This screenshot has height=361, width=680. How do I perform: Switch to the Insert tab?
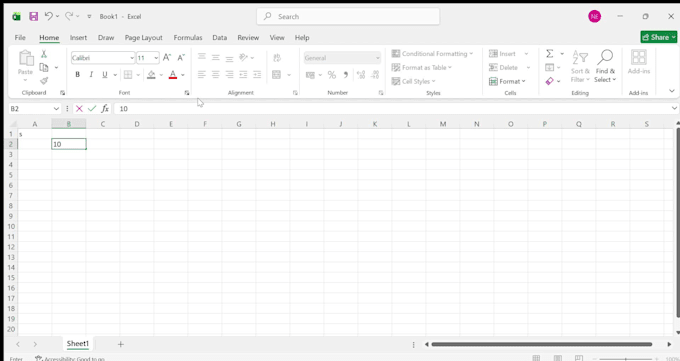click(x=78, y=38)
